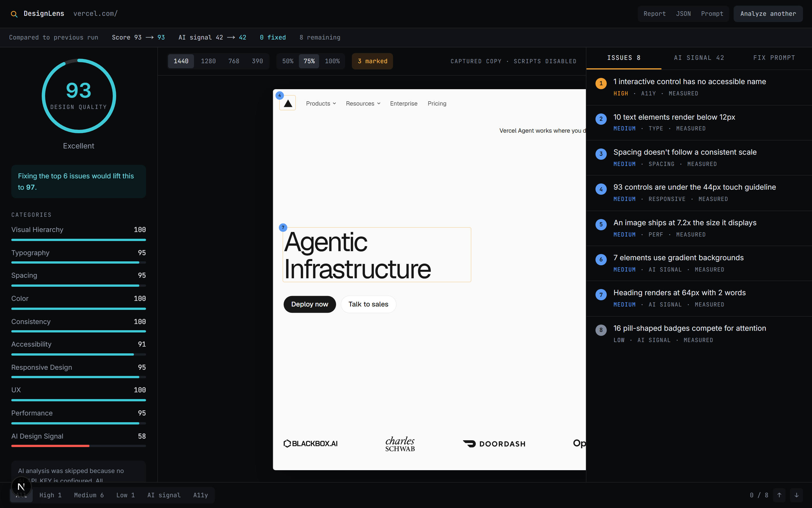Select the 1280 viewport width
Screen dimensions: 812x508
click(x=208, y=61)
